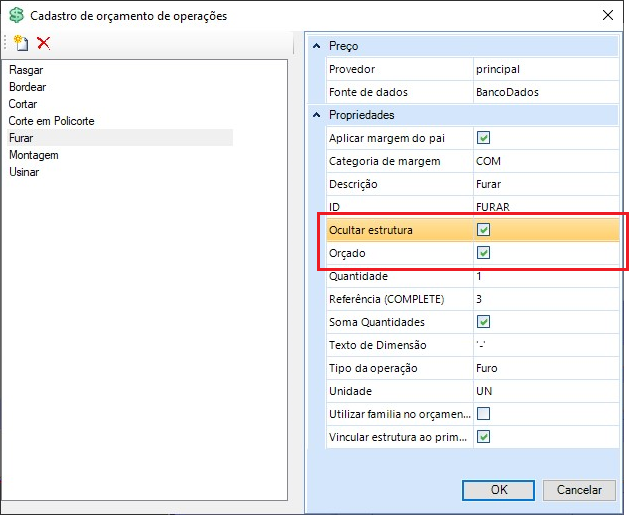Select the Usinar list entry
The height and width of the screenshot is (529, 632).
[24, 172]
